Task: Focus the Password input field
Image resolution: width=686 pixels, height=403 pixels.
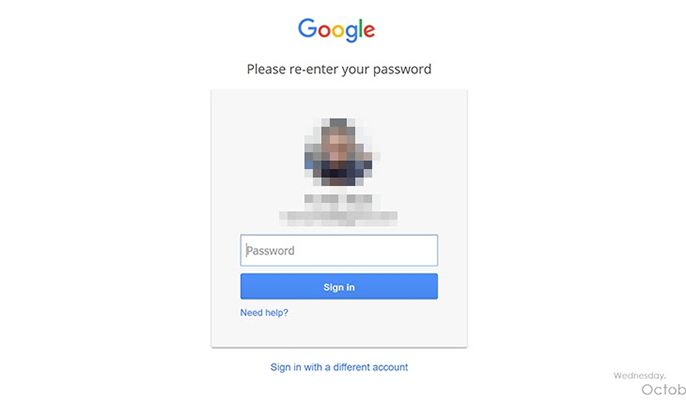Action: click(x=339, y=250)
